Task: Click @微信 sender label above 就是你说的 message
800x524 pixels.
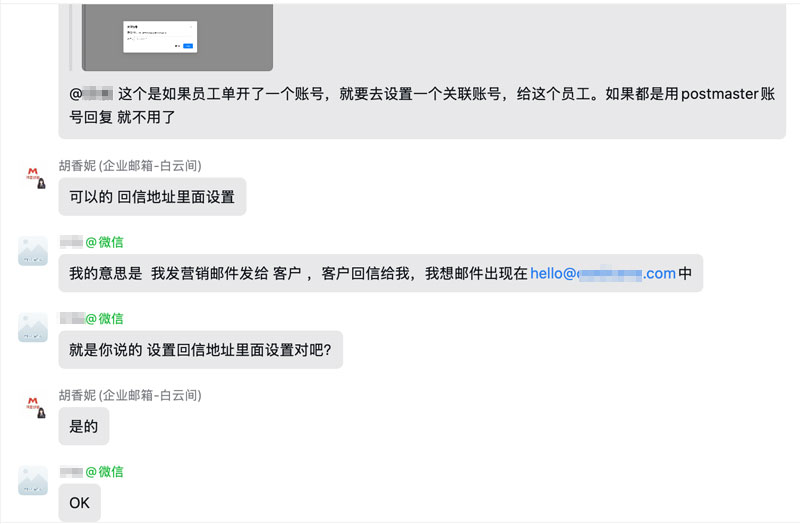Action: click(104, 318)
